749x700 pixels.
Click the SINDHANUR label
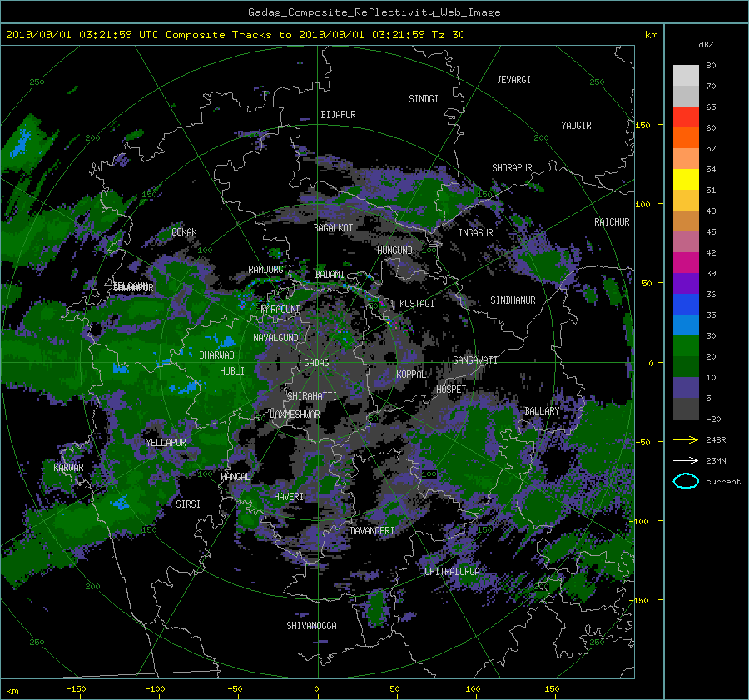(513, 300)
